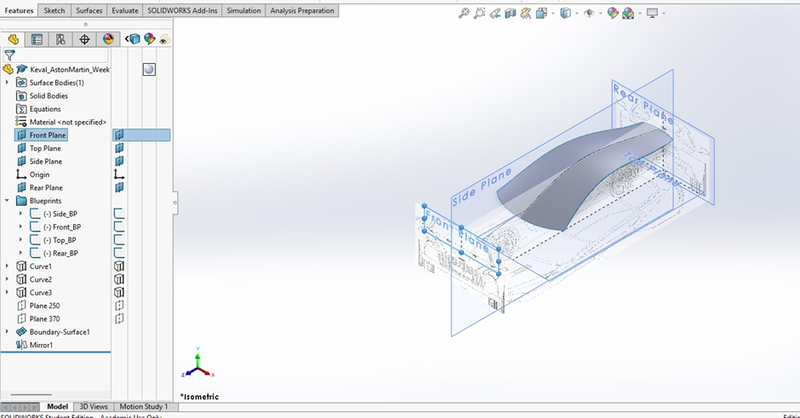The image size is (800, 418).
Task: Open the Apply Scene dropdown arrow
Action: (x=640, y=13)
